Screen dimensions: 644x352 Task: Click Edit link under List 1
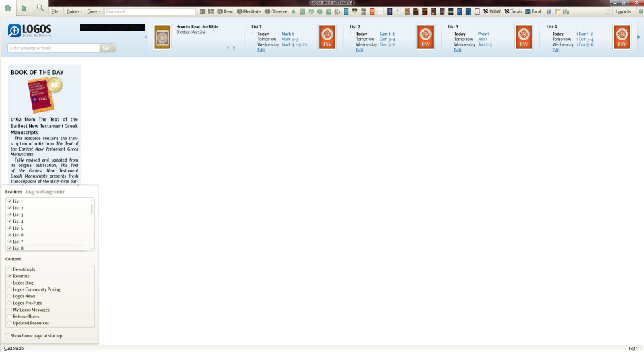click(x=261, y=50)
